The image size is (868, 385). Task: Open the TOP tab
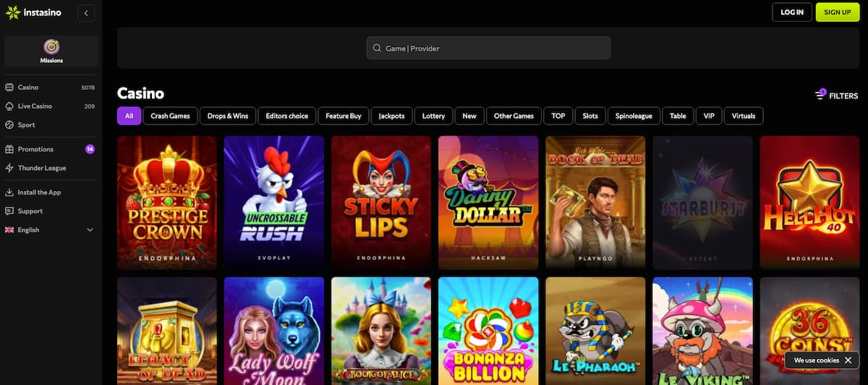coord(558,116)
